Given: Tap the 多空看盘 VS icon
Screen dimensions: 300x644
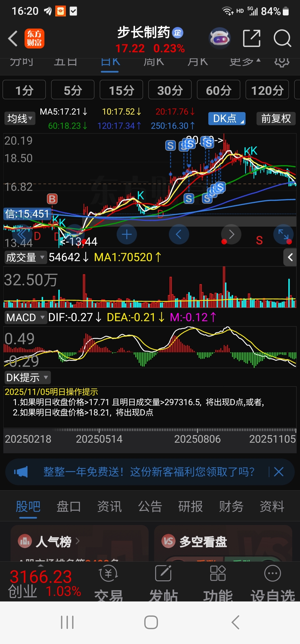Looking at the screenshot, I should click(168, 541).
